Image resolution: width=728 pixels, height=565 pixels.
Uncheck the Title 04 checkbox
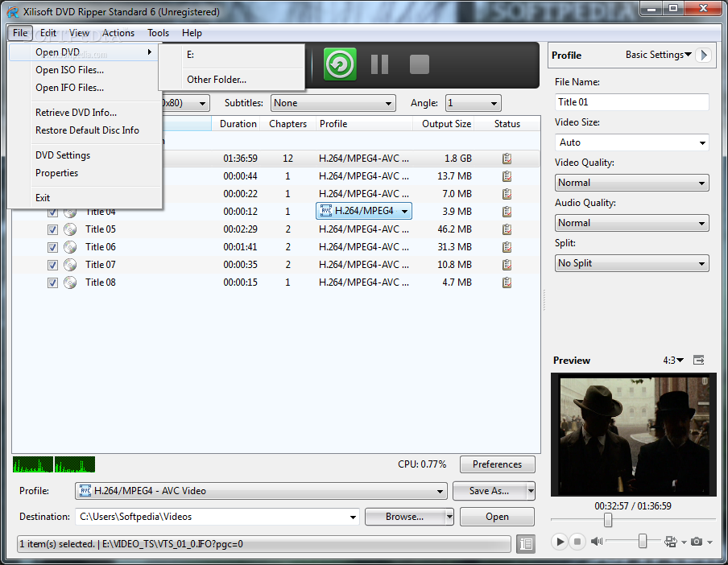(52, 212)
